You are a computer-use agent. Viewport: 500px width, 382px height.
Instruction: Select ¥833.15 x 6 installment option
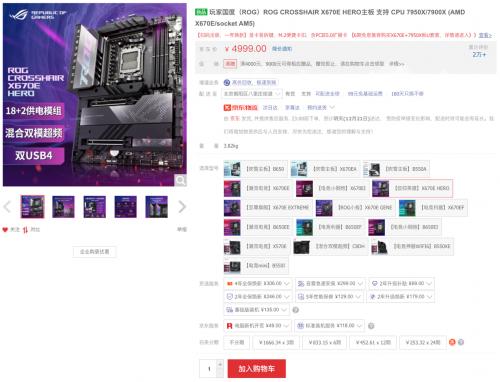[x=324, y=343]
